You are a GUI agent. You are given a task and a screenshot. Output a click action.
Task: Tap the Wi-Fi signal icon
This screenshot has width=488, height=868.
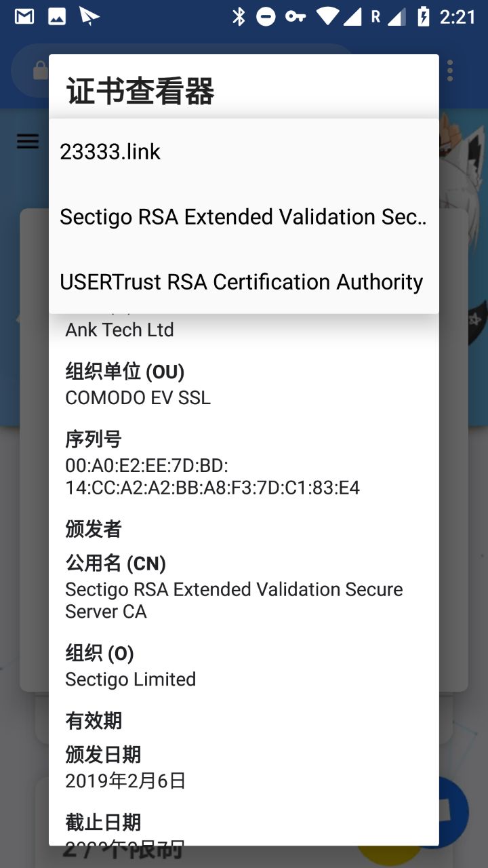pyautogui.click(x=327, y=16)
